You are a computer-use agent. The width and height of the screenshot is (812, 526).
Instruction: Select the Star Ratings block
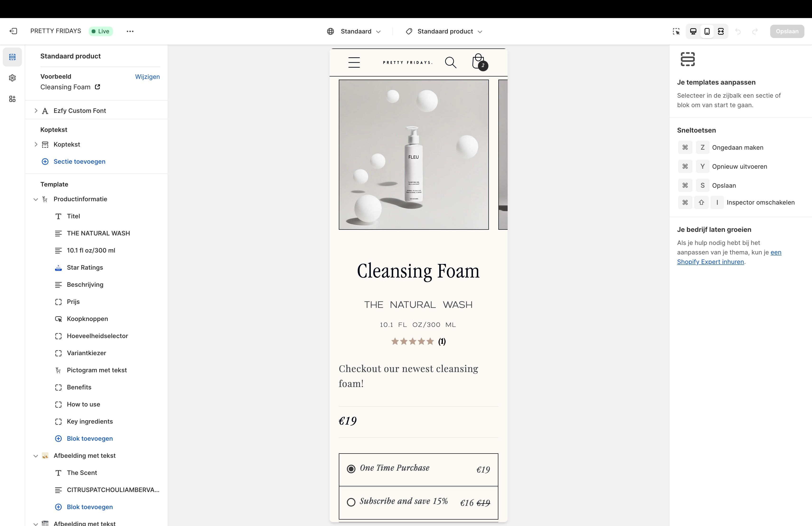tap(85, 268)
